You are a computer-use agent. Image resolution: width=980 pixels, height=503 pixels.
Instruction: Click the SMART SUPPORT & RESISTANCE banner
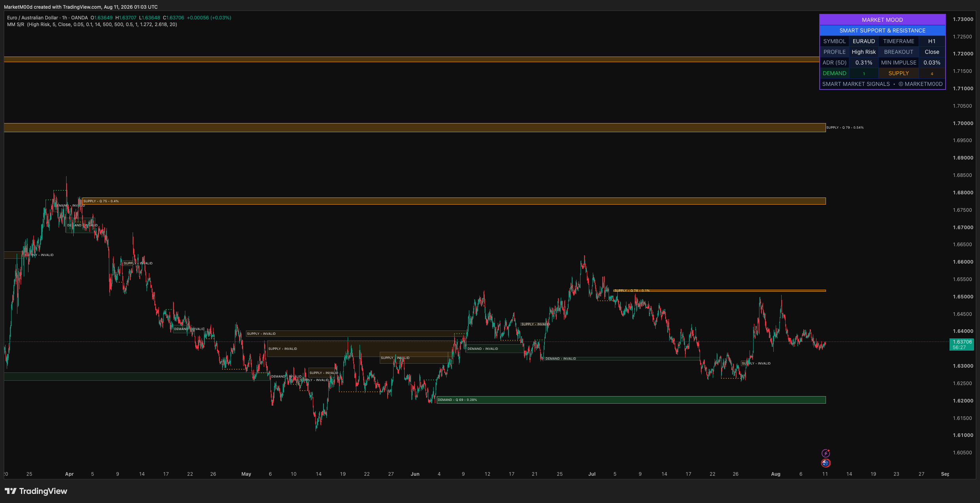point(882,30)
